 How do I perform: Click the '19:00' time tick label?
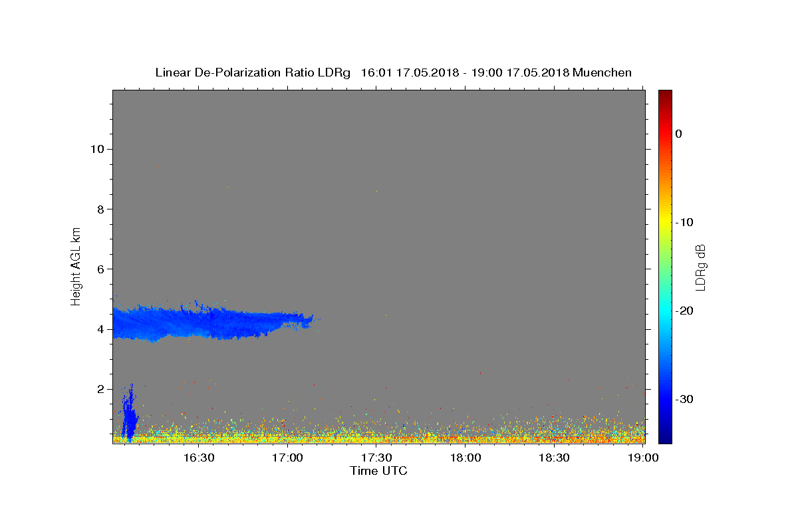(x=644, y=458)
